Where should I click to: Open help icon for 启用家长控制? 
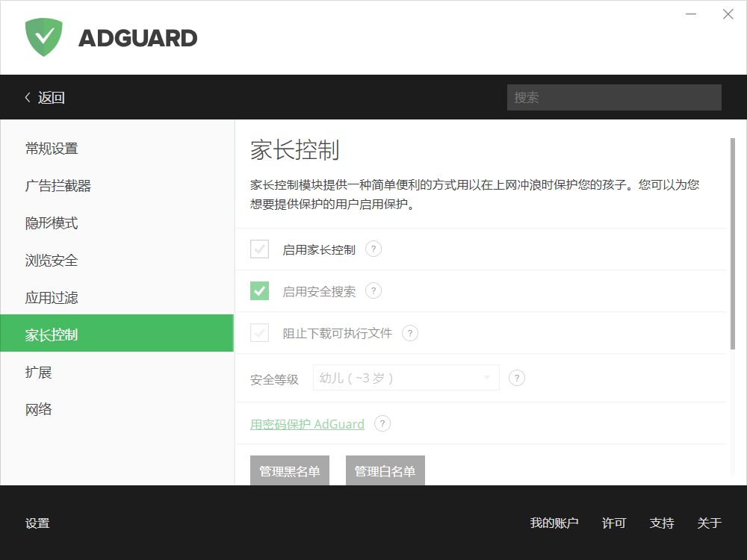(373, 249)
